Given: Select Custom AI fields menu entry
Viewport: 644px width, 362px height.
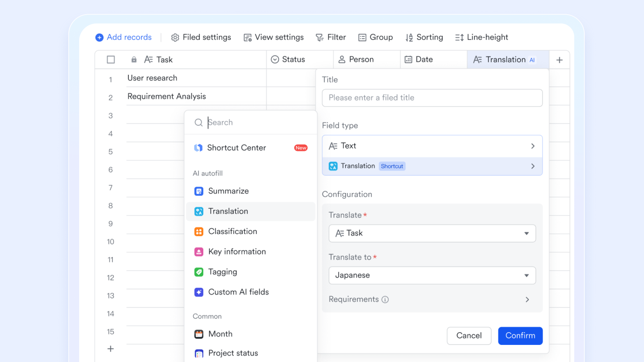Looking at the screenshot, I should pos(251,292).
